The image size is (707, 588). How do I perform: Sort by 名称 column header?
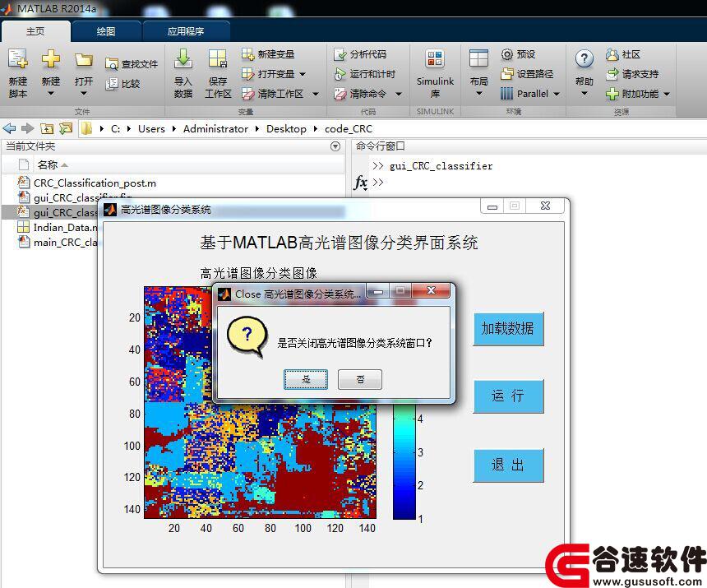(48, 165)
